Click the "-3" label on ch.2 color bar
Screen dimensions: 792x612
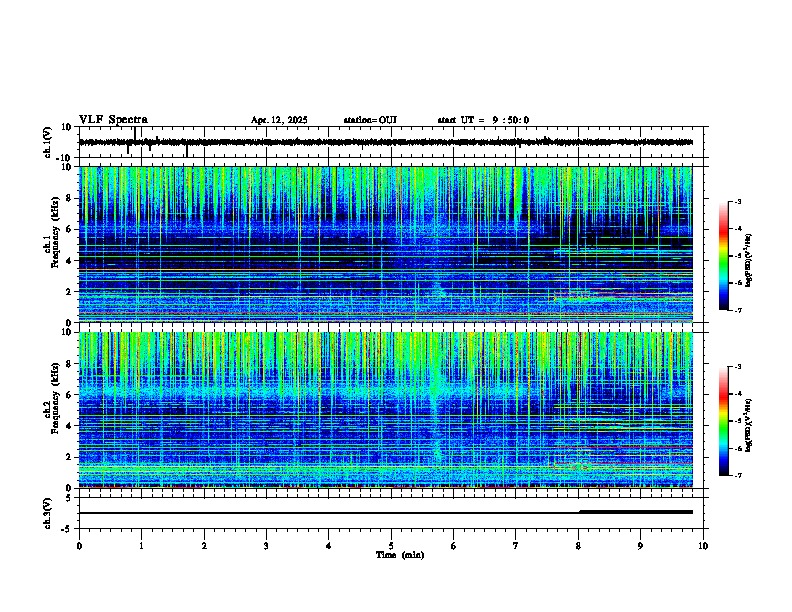(737, 367)
